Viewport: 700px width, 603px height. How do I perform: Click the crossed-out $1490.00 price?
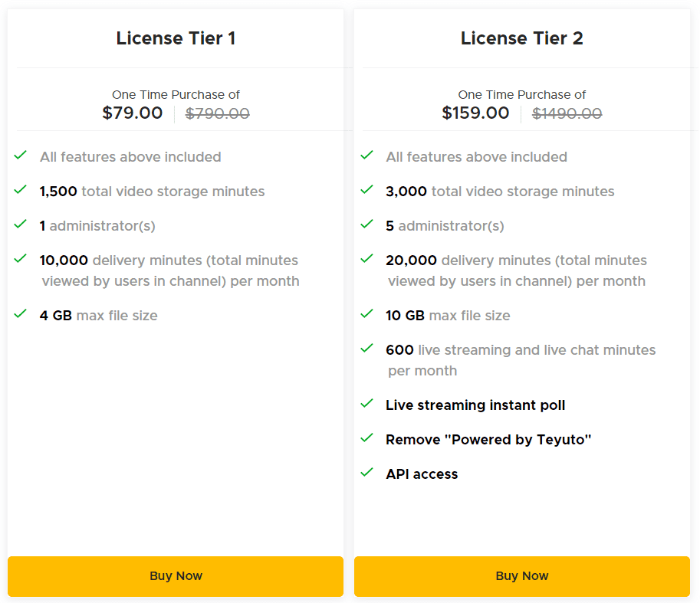[x=567, y=114]
